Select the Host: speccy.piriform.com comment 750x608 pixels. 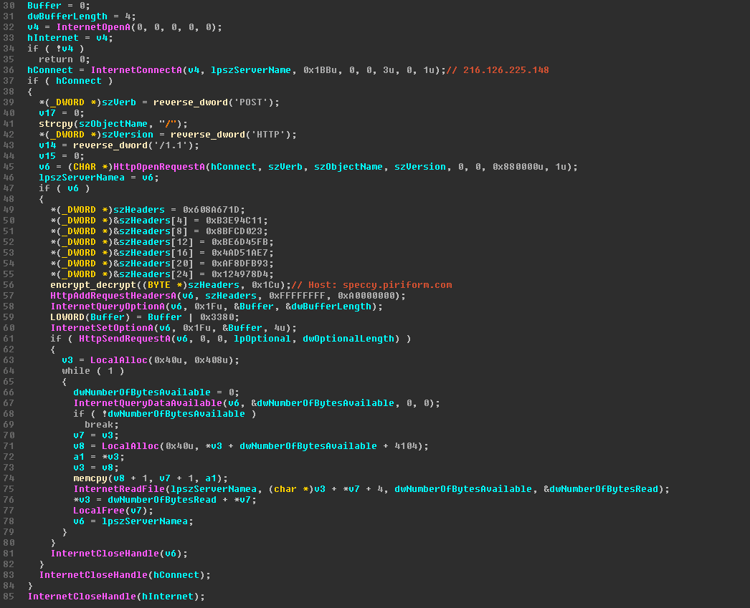(x=380, y=285)
